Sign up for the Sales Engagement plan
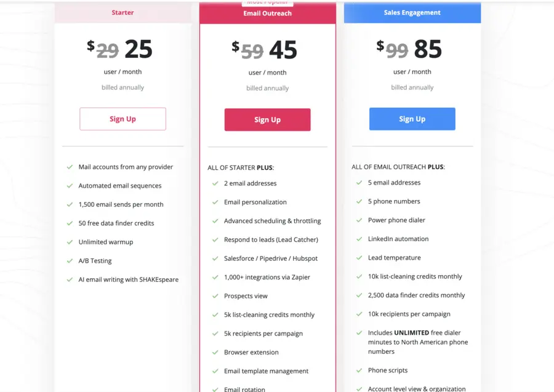This screenshot has height=392, width=554. 411,119
